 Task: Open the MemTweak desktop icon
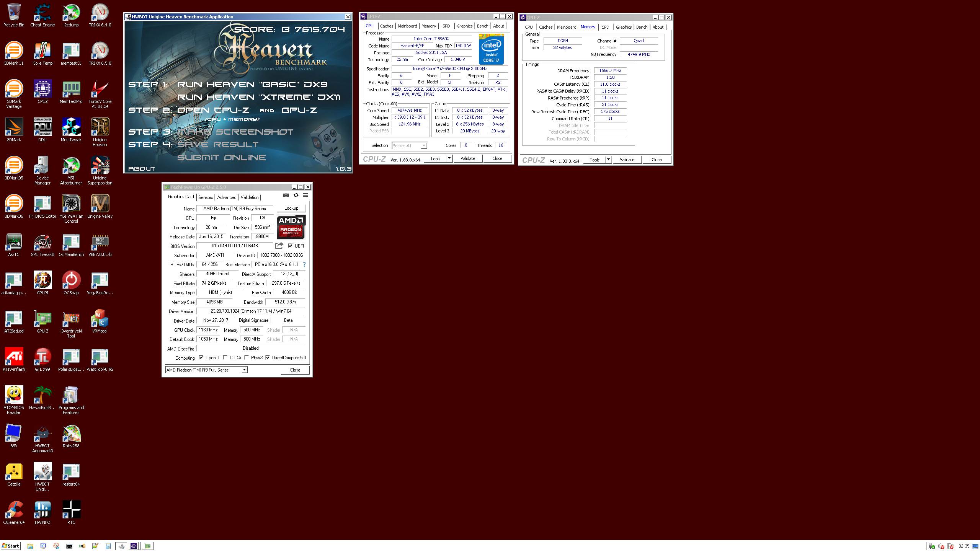tap(71, 130)
